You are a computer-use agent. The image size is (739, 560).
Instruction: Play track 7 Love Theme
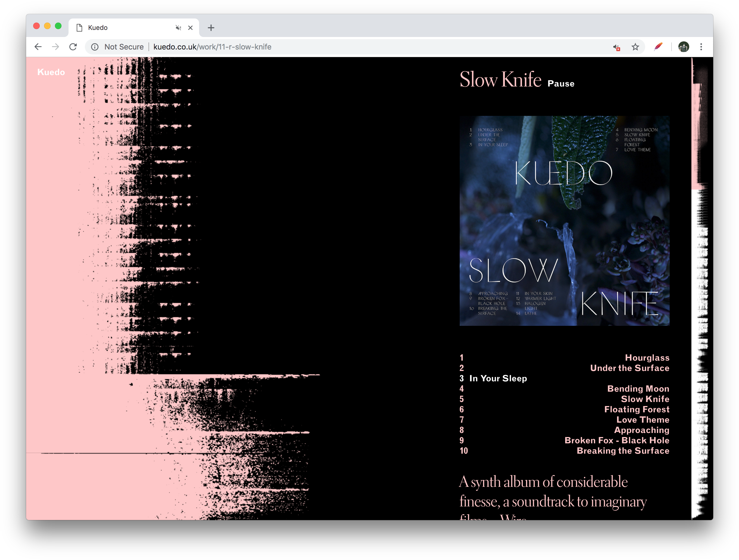click(564, 420)
